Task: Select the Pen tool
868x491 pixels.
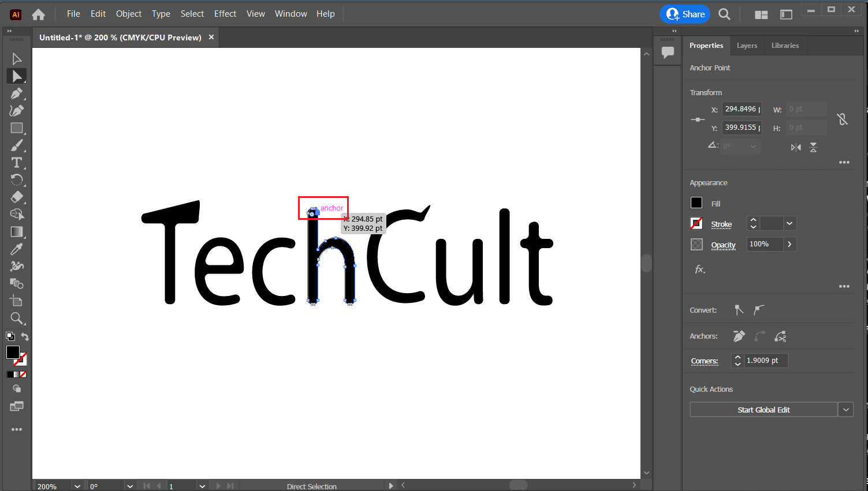Action: point(17,93)
